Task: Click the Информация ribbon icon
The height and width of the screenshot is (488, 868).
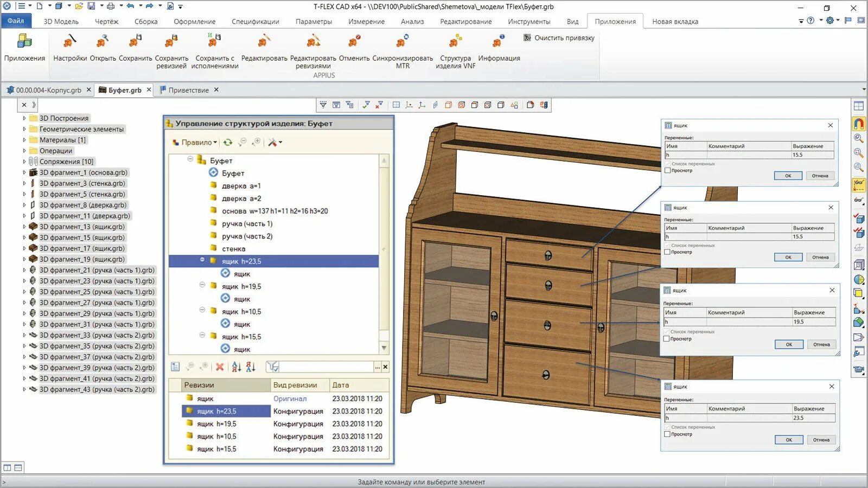Action: pyautogui.click(x=499, y=42)
